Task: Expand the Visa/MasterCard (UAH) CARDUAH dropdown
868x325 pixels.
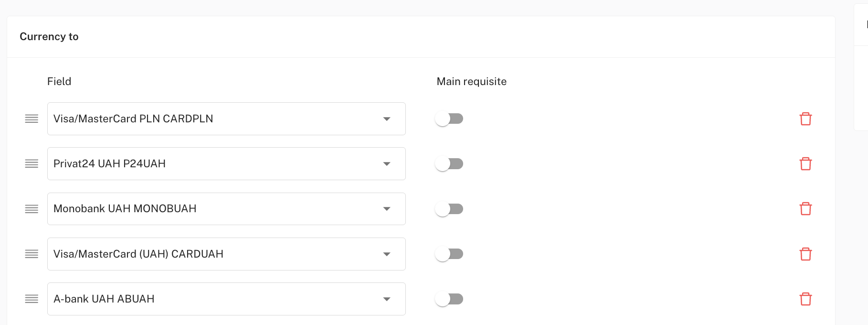Action: tap(226, 254)
